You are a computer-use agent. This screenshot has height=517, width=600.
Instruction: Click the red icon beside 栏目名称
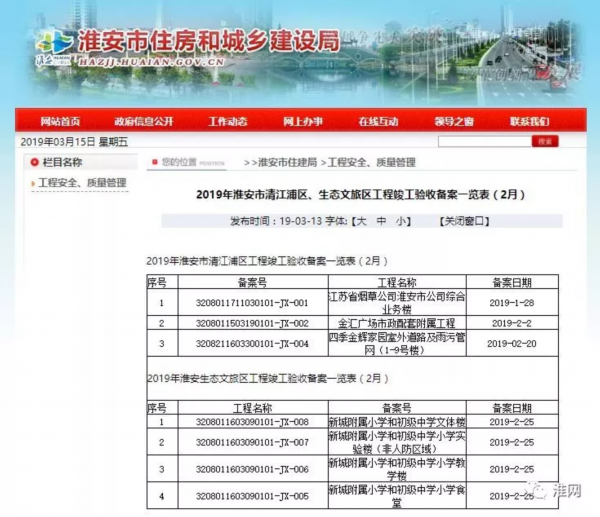(x=33, y=162)
